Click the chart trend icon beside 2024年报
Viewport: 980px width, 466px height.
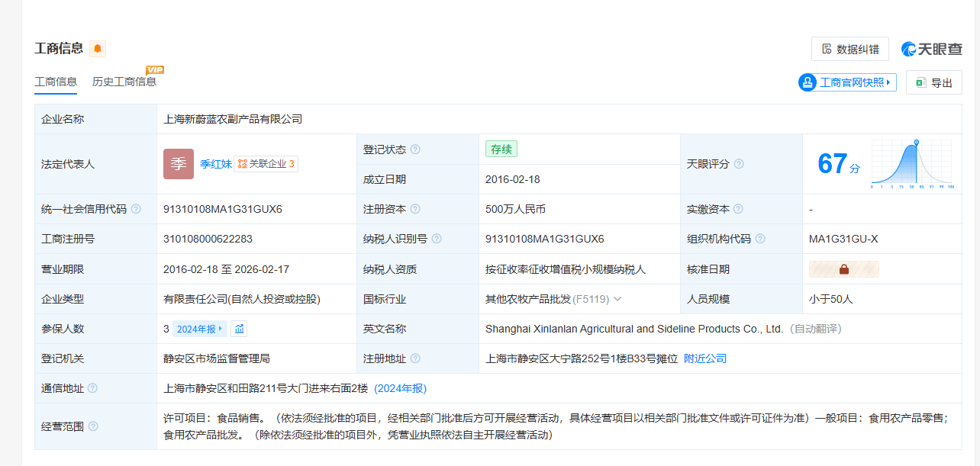point(240,329)
